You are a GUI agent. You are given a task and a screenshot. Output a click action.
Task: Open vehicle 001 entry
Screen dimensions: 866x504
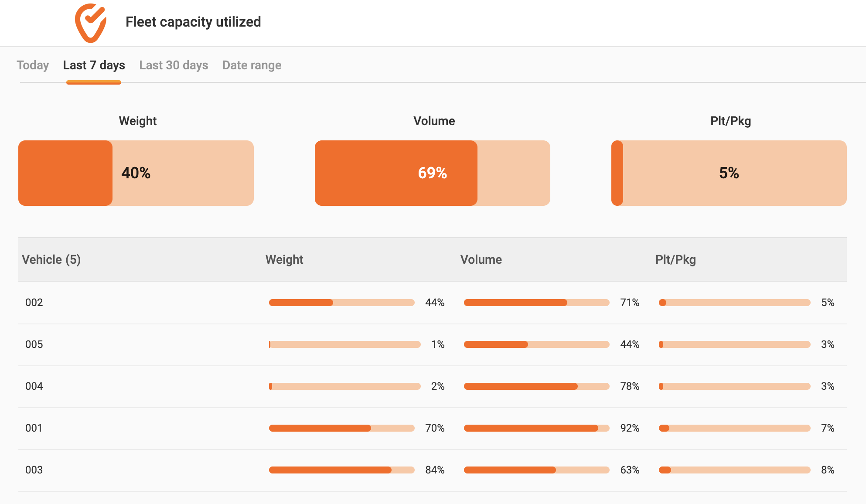coord(433,428)
